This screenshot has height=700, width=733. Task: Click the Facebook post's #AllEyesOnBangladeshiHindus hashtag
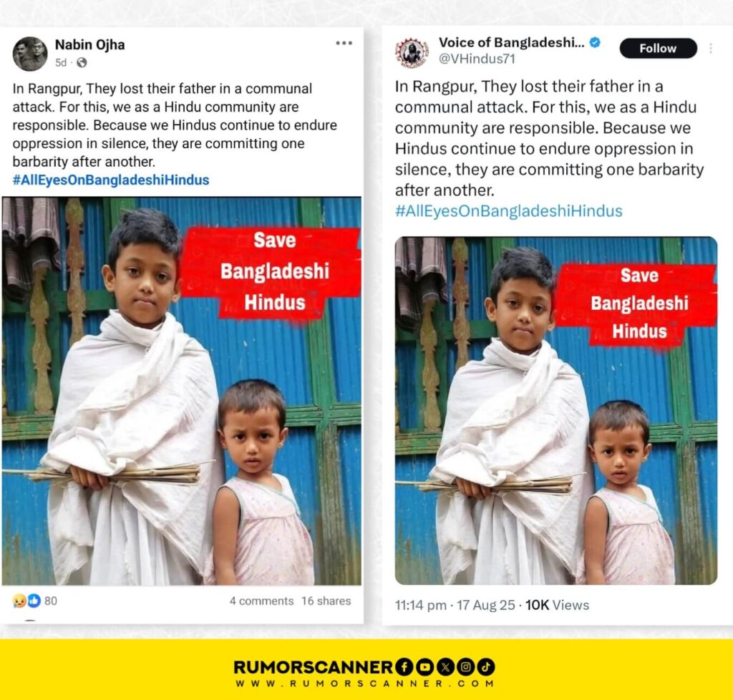(111, 180)
